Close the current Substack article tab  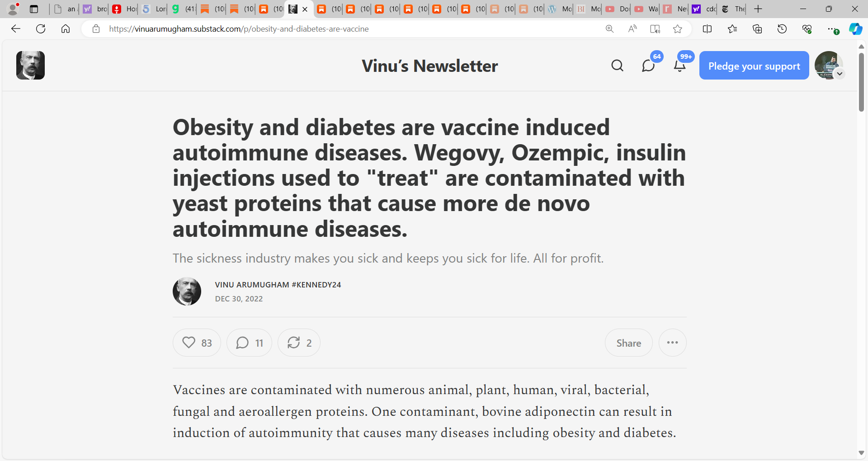pos(305,9)
